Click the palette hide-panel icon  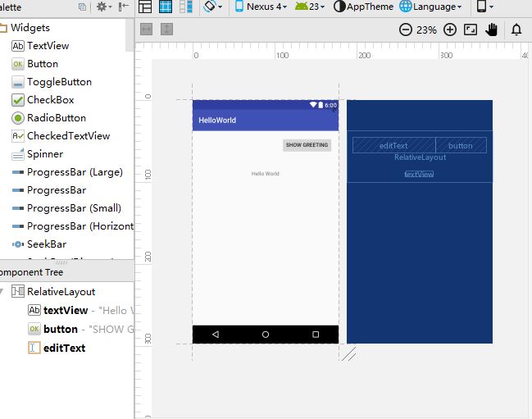[124, 7]
